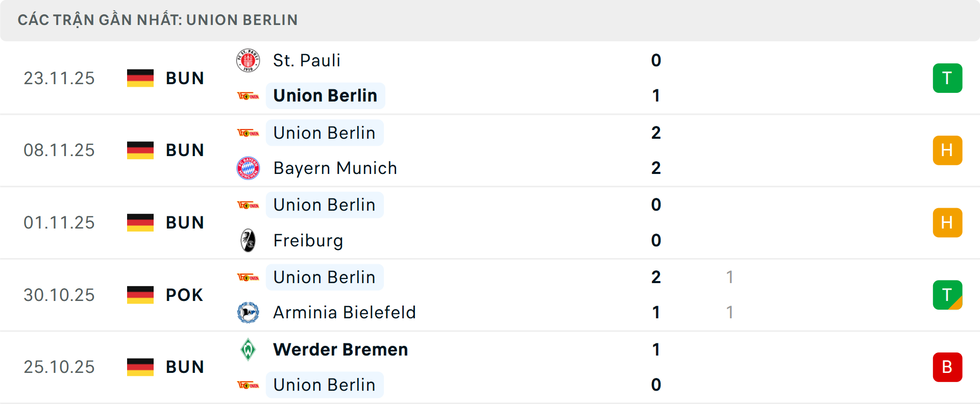980x404 pixels.
Task: Click the German flag next to POK
Action: tap(140, 295)
